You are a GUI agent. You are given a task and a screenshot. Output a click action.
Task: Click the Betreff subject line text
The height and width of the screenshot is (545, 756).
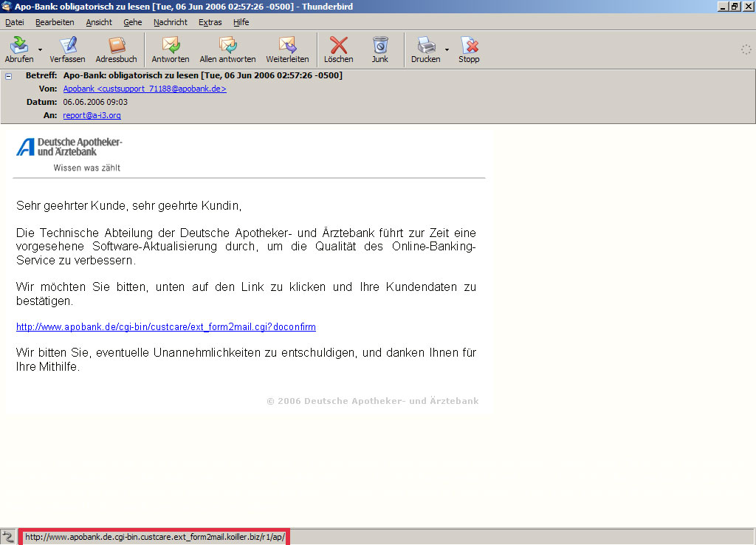202,75
